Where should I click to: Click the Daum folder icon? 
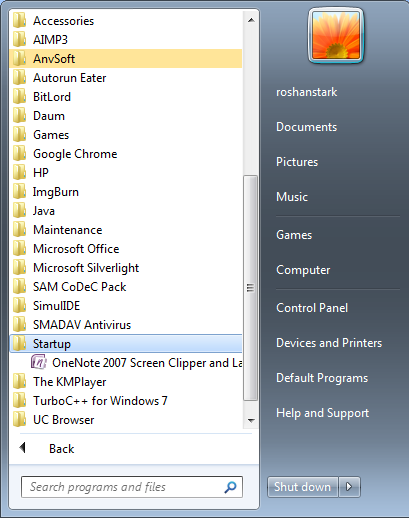pos(19,116)
